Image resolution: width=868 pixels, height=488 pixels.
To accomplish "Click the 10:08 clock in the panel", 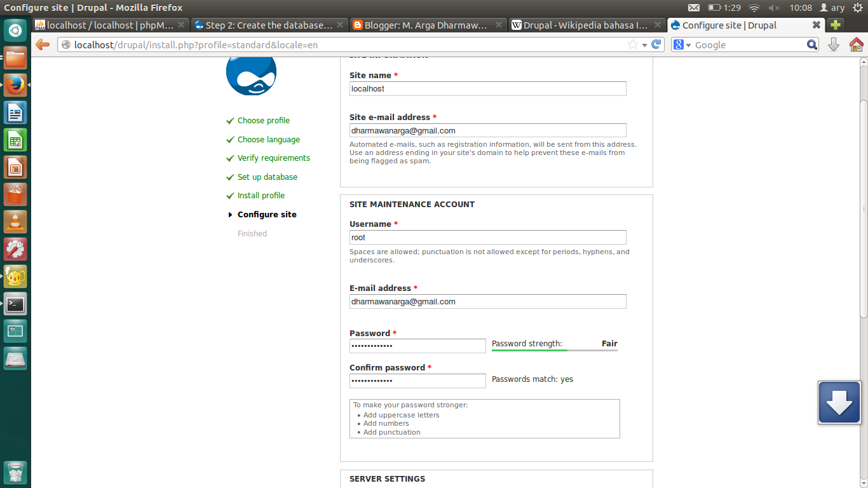I will pyautogui.click(x=801, y=8).
